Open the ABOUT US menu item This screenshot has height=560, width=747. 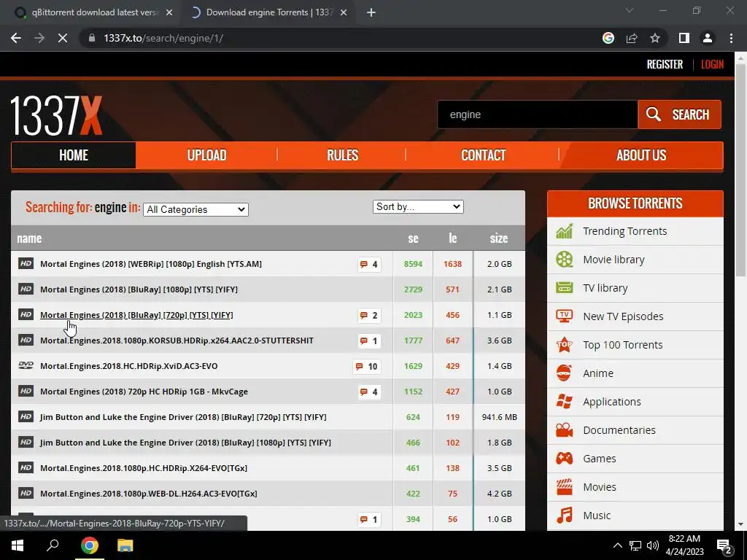[x=641, y=155]
